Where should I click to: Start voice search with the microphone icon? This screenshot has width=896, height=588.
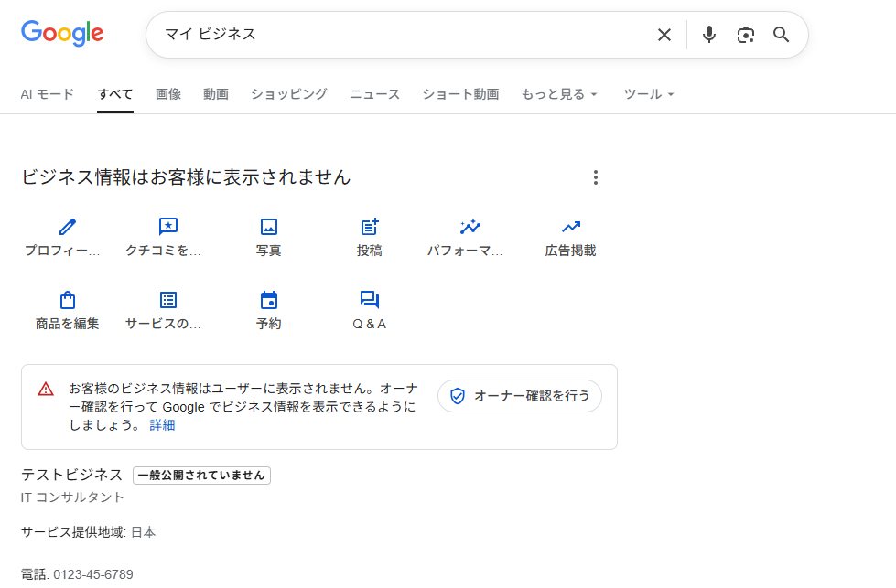pos(708,34)
